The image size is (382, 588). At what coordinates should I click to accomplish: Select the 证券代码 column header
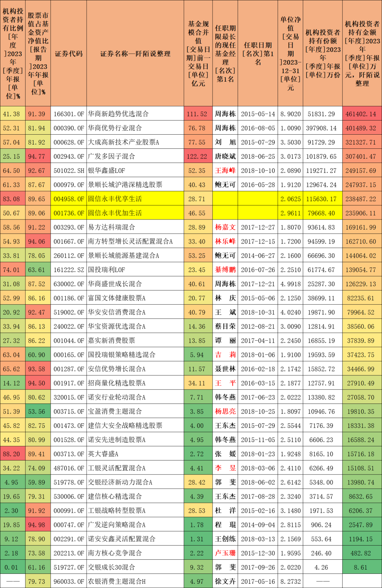pyautogui.click(x=69, y=53)
